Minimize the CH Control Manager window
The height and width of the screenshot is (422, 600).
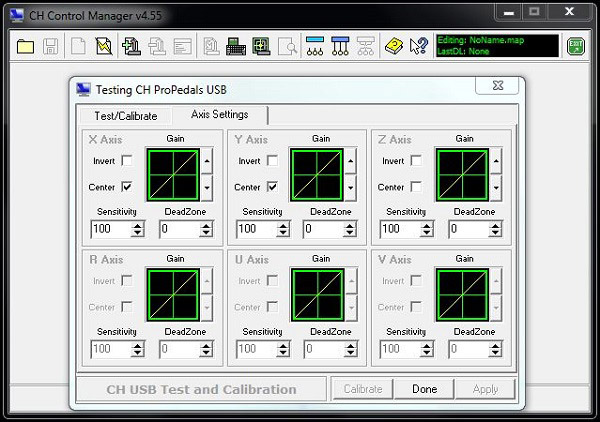tap(508, 13)
